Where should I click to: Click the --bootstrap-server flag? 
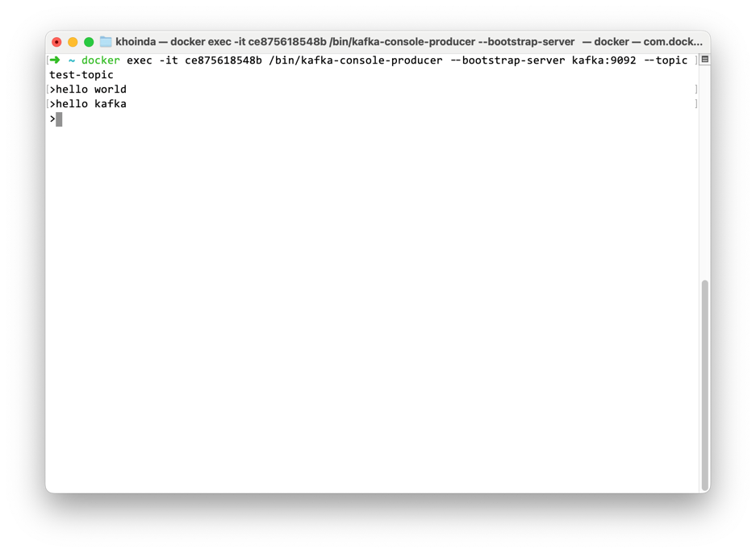click(507, 60)
